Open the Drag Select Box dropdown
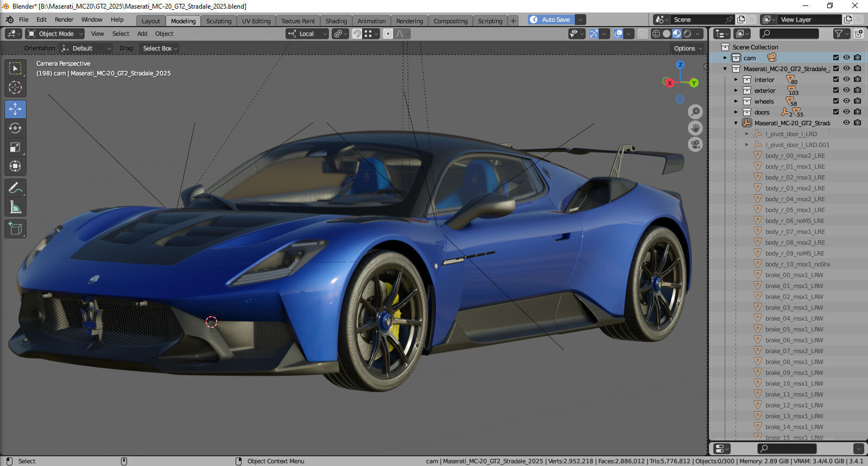Image resolution: width=868 pixels, height=466 pixels. [159, 48]
